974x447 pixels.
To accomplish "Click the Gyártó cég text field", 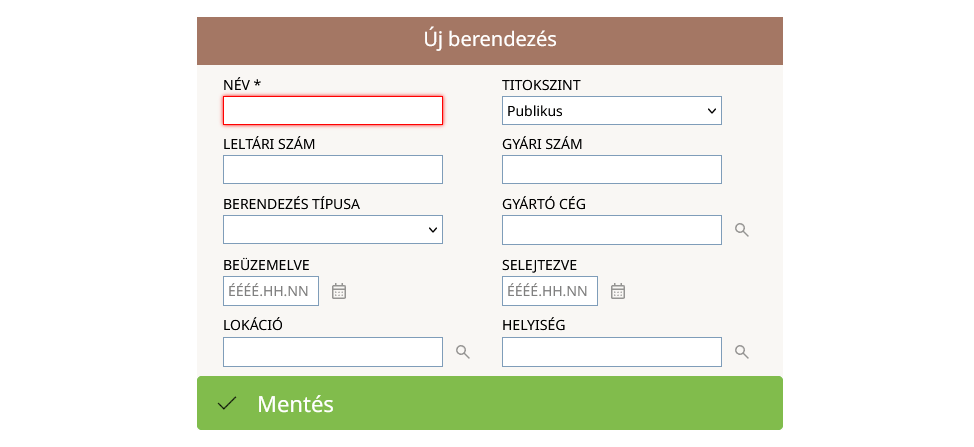I will click(611, 230).
